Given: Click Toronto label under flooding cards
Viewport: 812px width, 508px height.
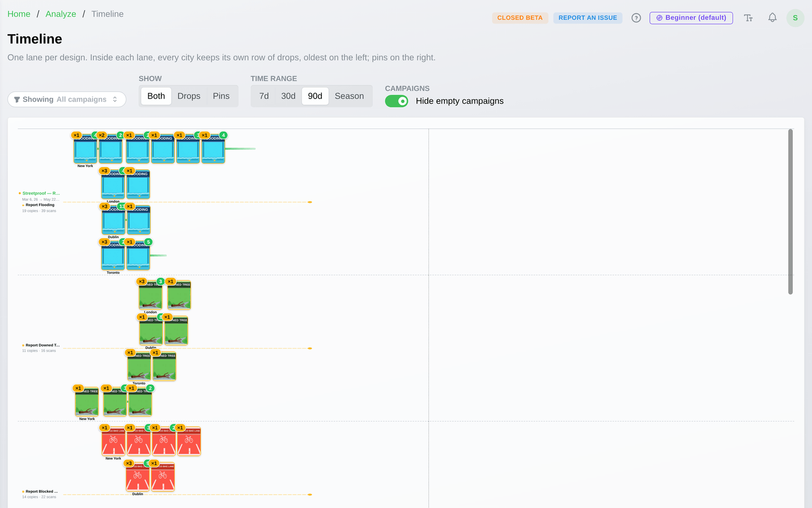Looking at the screenshot, I should (x=113, y=273).
